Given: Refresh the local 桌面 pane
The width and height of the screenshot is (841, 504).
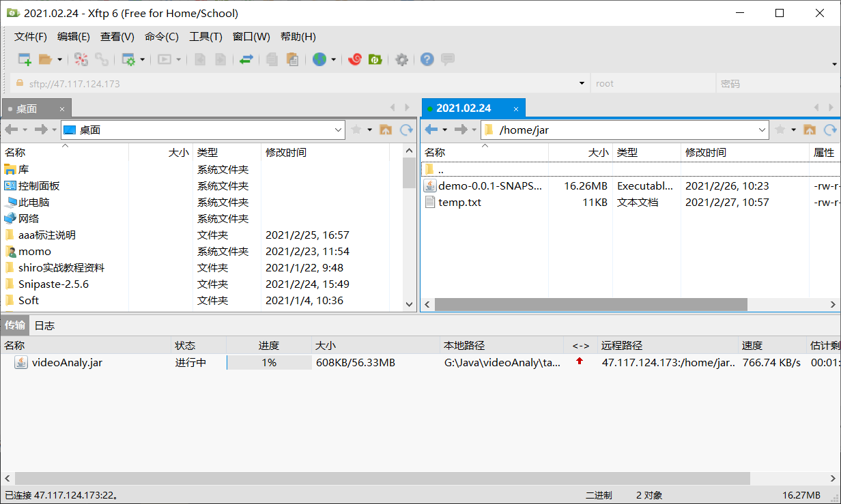Looking at the screenshot, I should tap(406, 130).
